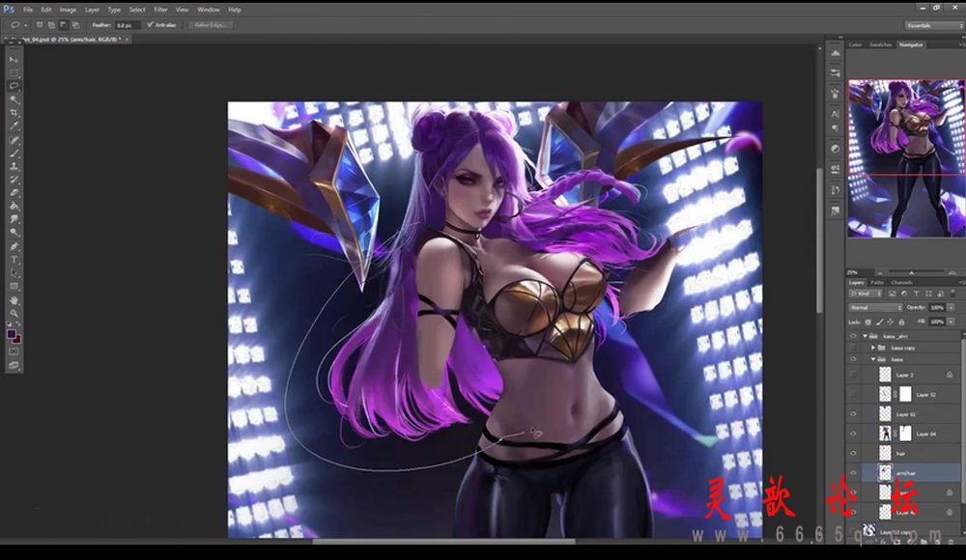
Task: Click the Intersect with Selection icon
Action: 75,25
